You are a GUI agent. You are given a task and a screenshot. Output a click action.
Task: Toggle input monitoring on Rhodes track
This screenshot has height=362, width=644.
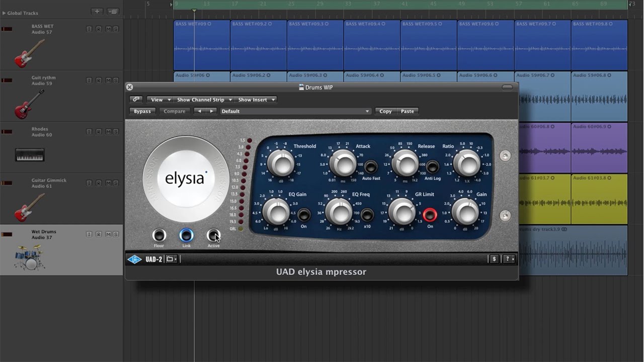point(89,132)
